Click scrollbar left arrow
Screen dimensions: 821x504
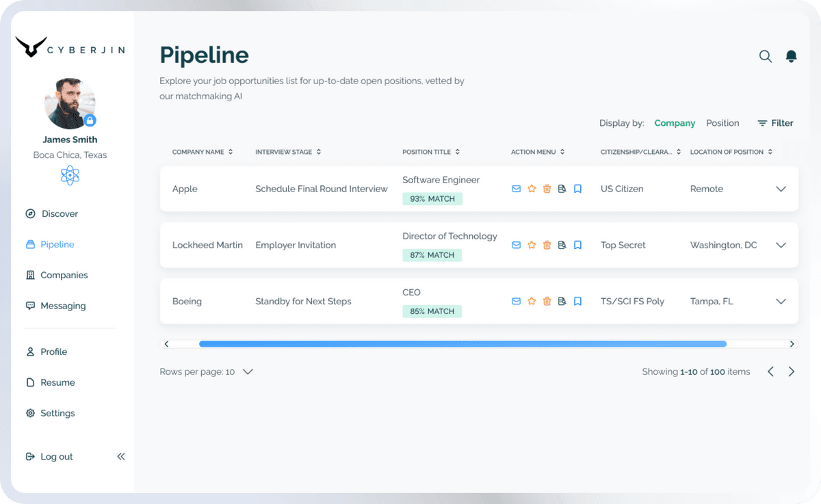[x=166, y=344]
